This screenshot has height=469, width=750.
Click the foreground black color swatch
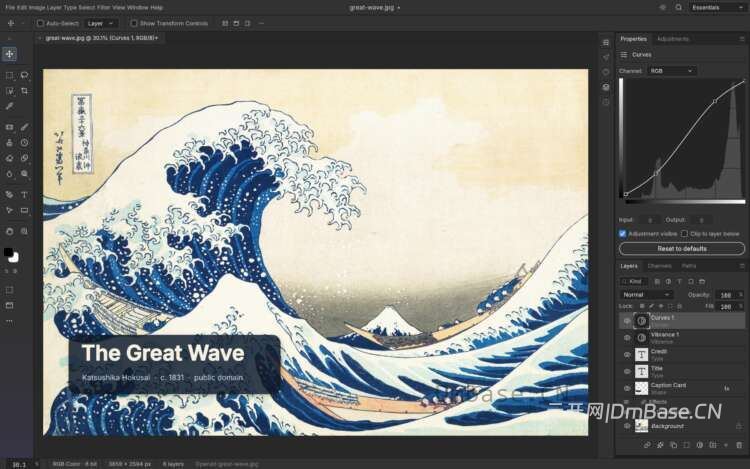coord(8,252)
